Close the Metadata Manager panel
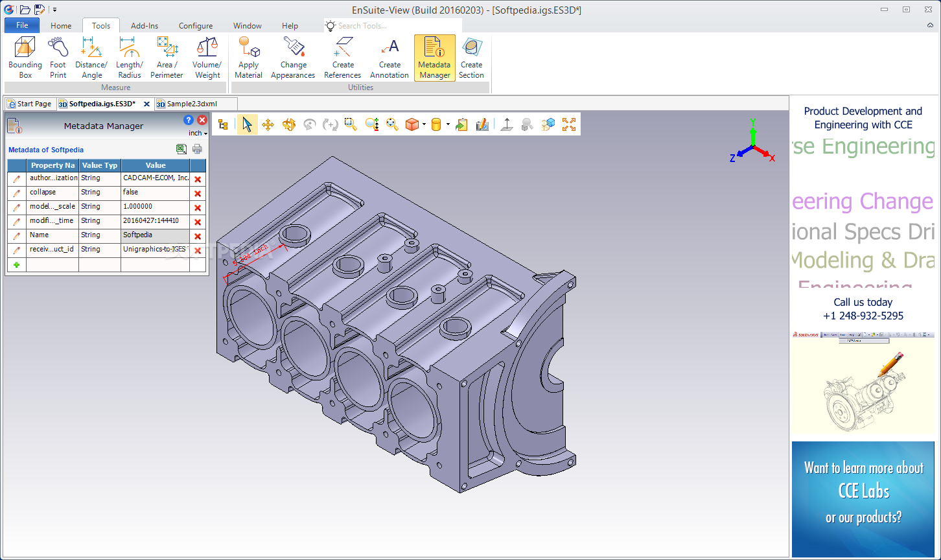 pyautogui.click(x=202, y=120)
